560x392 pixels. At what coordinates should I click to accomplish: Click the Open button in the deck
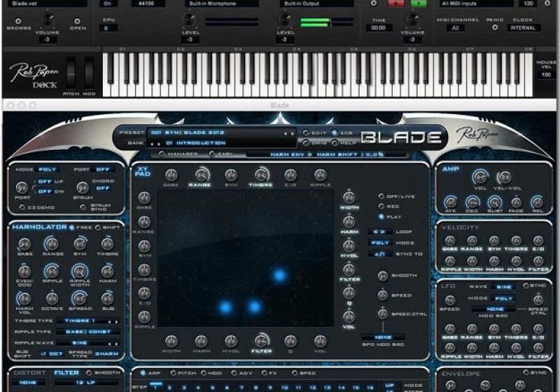(x=77, y=22)
